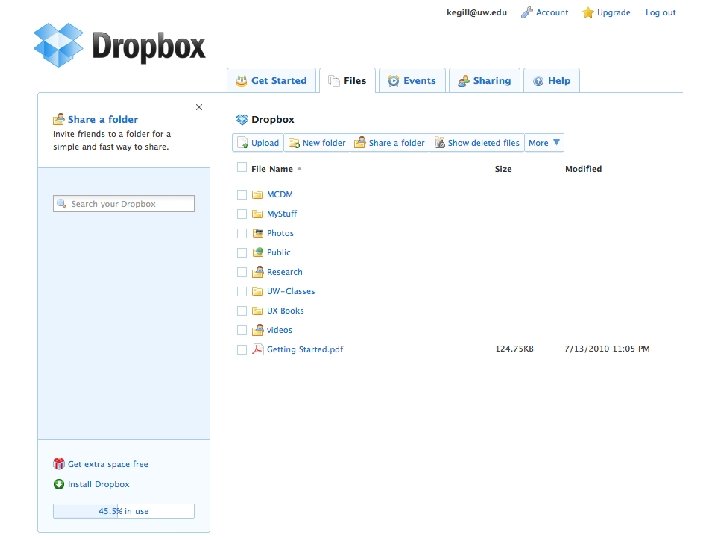
Task: Click the Upgrade link
Action: tap(613, 12)
